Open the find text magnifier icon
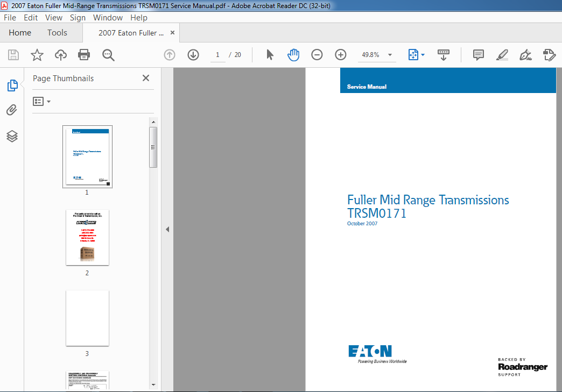Viewport: 562px width, 392px height. coord(108,55)
